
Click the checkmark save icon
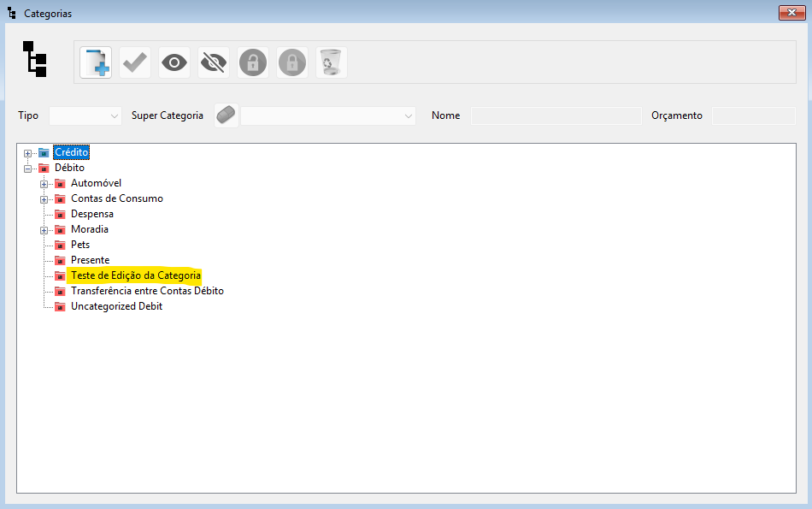coord(135,62)
